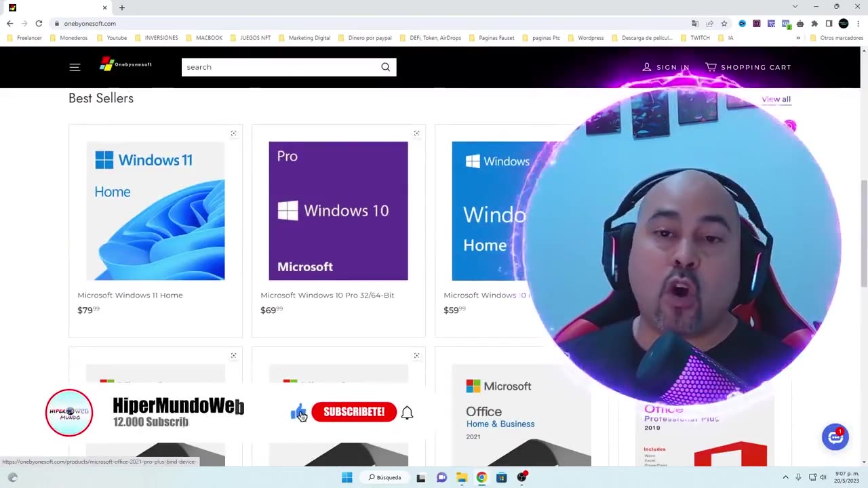Image resolution: width=868 pixels, height=488 pixels.
Task: Click the address bar URL
Action: tap(90, 23)
